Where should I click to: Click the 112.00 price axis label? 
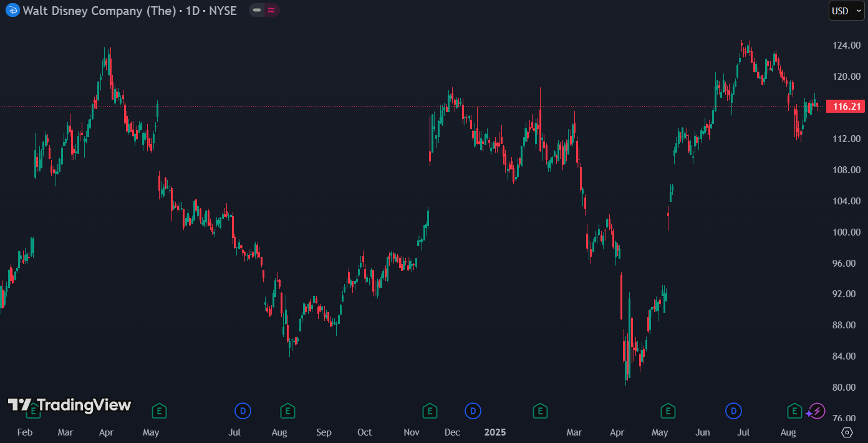click(847, 139)
